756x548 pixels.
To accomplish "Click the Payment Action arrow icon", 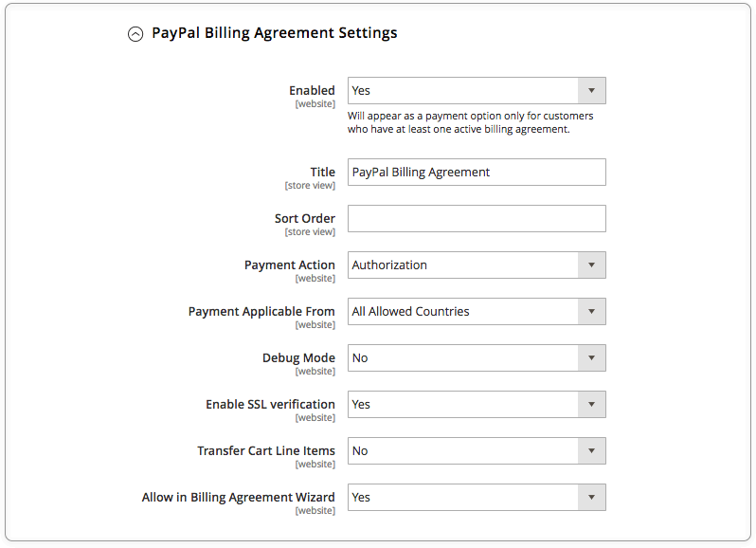I will pos(591,265).
